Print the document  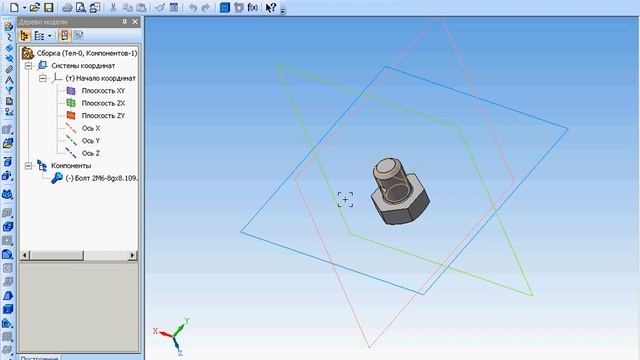(x=67, y=7)
